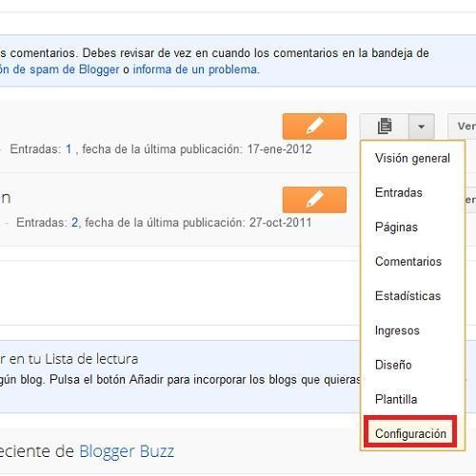Open the Blogger Buzz link
Image resolution: width=476 pixels, height=476 pixels.
click(127, 451)
